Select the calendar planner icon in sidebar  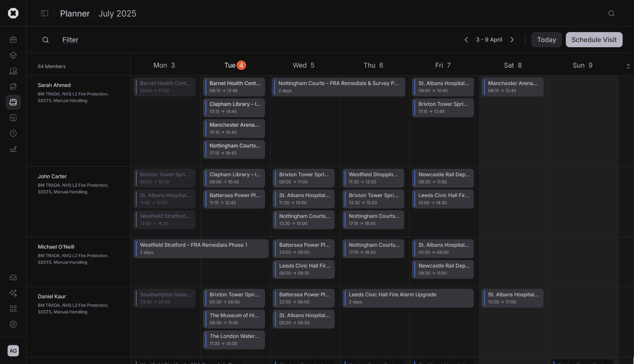click(x=13, y=102)
